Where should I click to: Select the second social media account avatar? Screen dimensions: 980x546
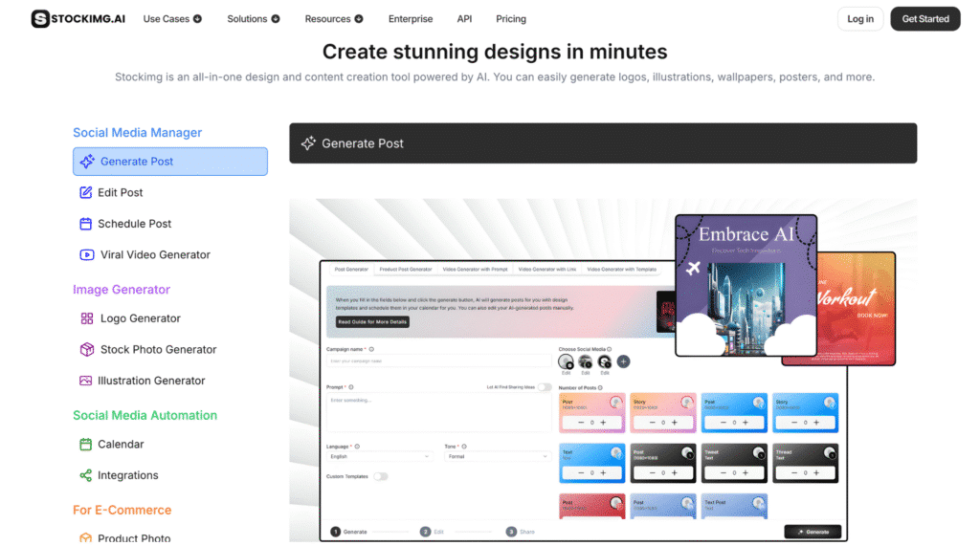(x=585, y=361)
